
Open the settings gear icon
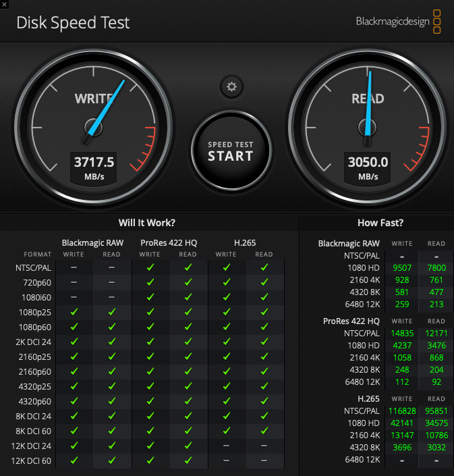click(x=231, y=87)
